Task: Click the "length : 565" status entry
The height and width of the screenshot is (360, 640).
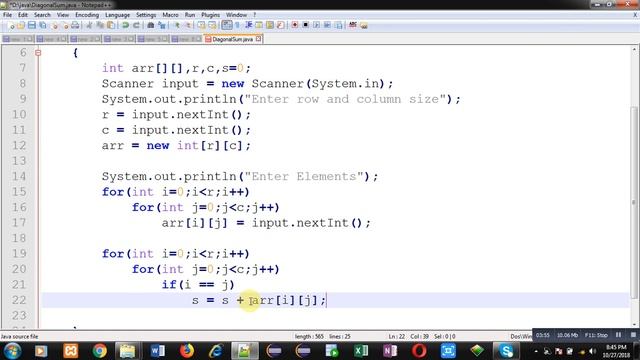Action: (x=309, y=336)
